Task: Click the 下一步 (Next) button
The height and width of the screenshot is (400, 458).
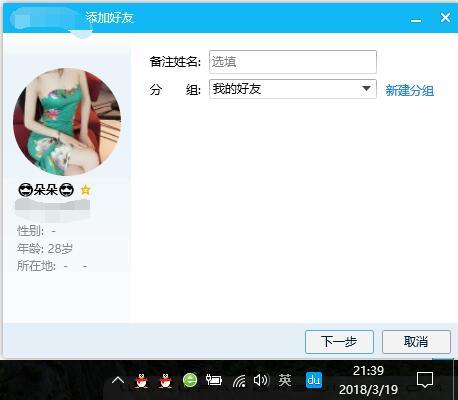Action: coord(339,342)
